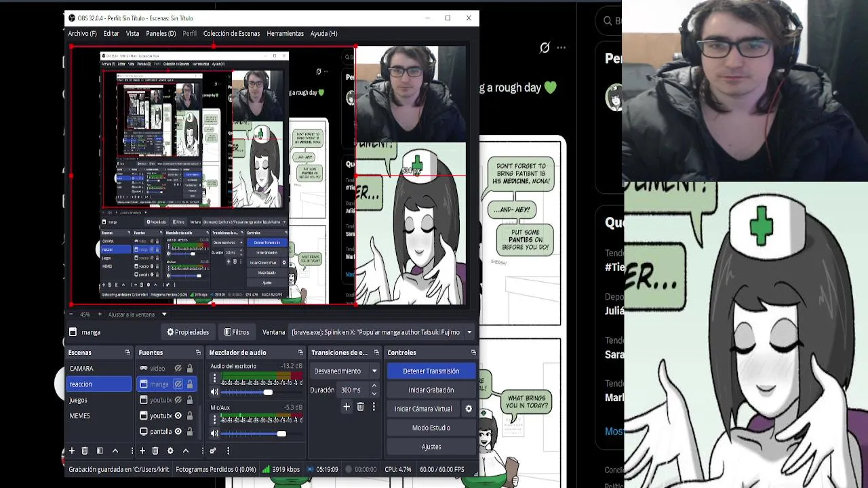Undock the Escenas panel

click(127, 352)
